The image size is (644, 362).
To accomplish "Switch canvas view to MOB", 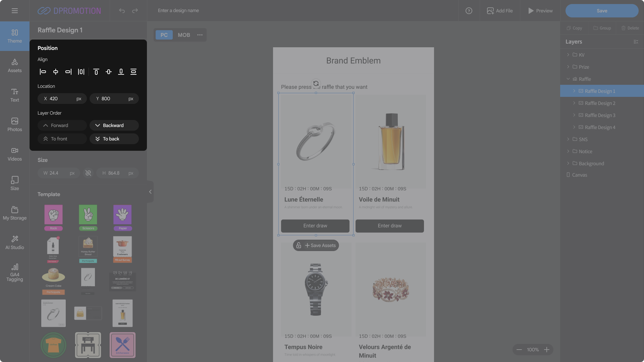I will 184,35.
